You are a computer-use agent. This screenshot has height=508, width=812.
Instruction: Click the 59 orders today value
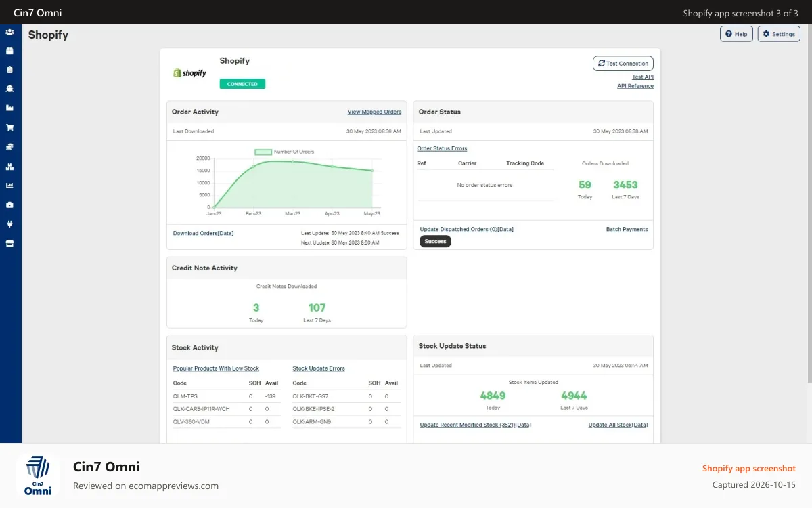[x=585, y=185]
